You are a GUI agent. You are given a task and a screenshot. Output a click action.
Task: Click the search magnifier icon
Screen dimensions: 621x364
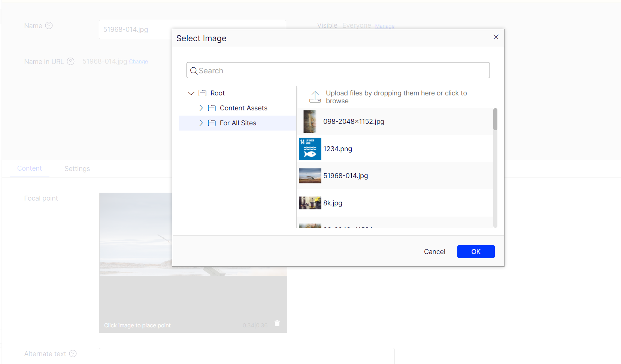tap(194, 71)
